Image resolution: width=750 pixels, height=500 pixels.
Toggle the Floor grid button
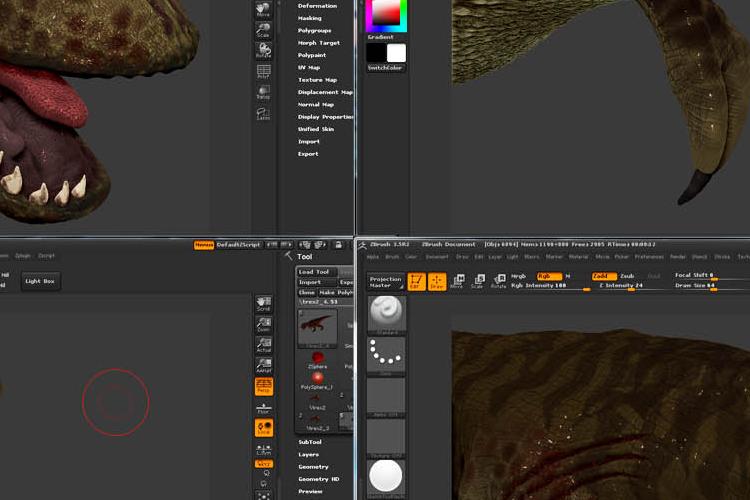(x=264, y=407)
